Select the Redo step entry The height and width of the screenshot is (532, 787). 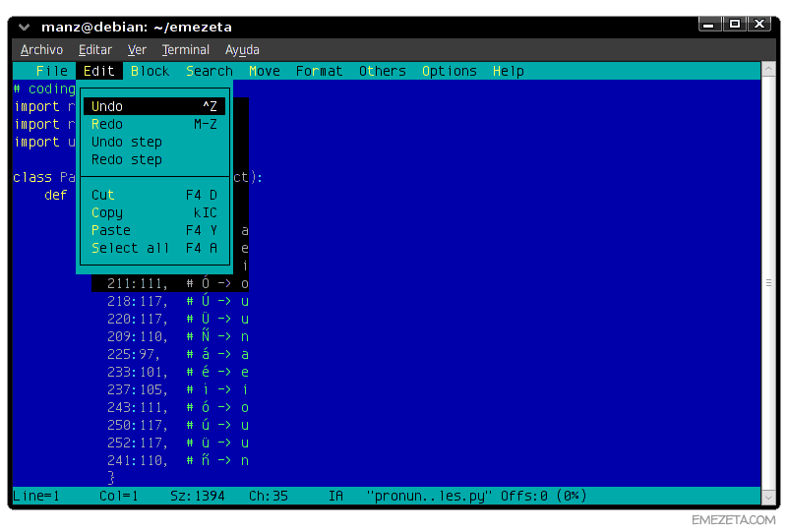point(154,159)
